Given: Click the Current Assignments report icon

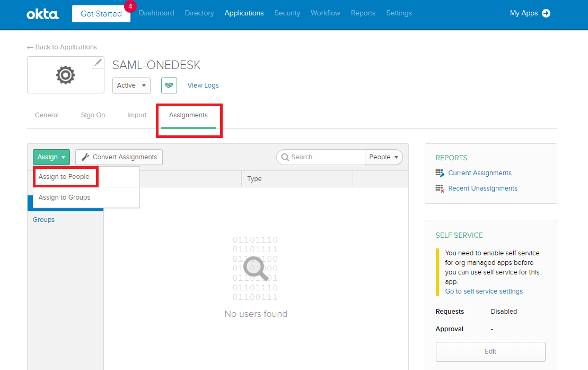Looking at the screenshot, I should point(440,173).
